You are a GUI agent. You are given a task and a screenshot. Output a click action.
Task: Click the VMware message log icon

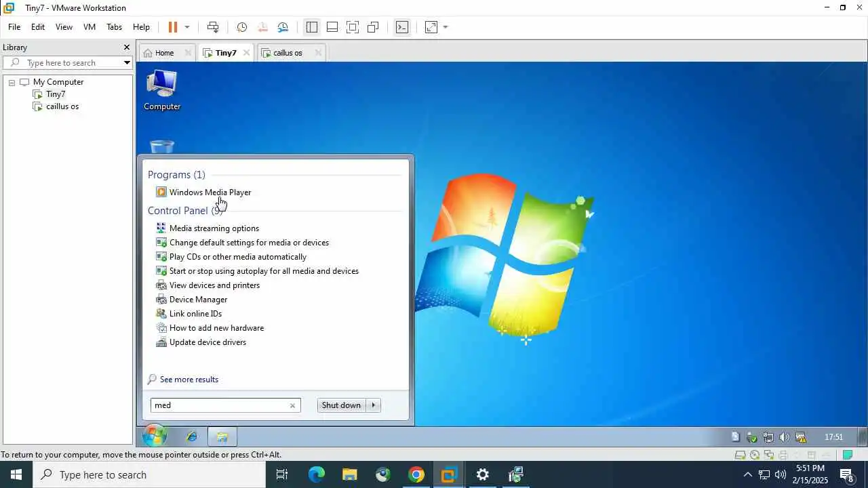click(x=847, y=455)
